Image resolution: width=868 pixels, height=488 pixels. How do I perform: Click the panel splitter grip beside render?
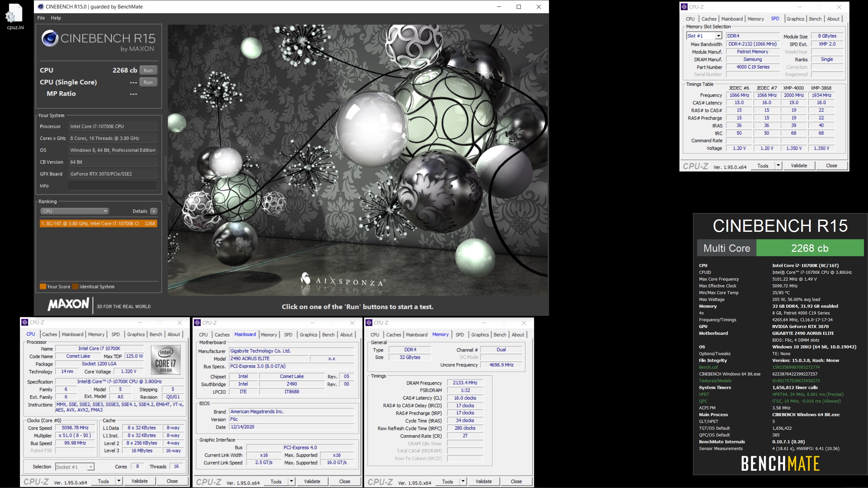(165, 169)
